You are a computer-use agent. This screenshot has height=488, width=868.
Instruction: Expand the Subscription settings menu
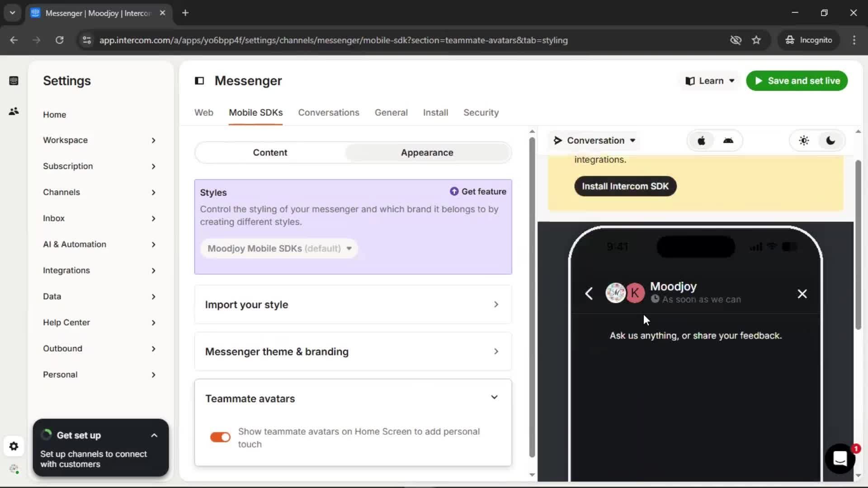[99, 166]
